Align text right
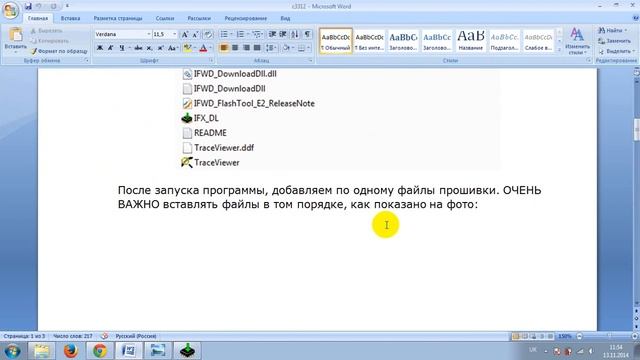This screenshot has width=640, height=360. tap(246, 48)
